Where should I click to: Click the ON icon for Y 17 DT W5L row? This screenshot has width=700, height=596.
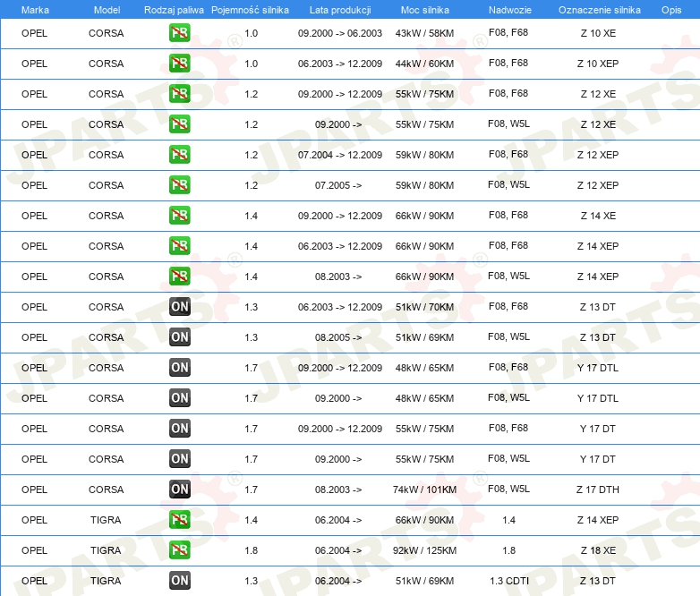(179, 459)
